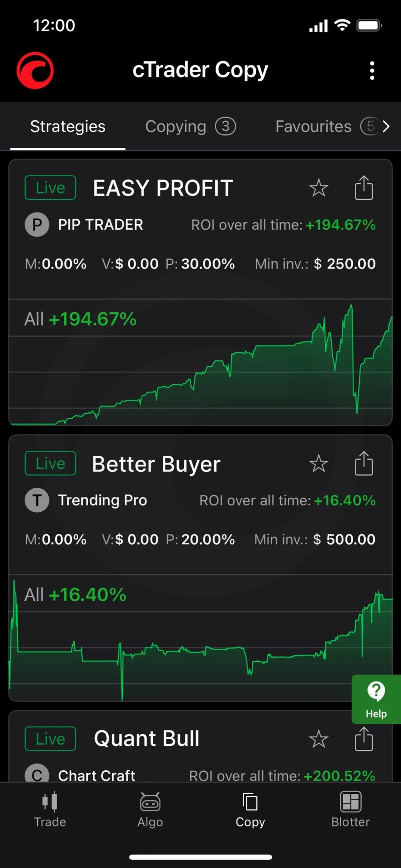Open the Help button

pos(376,699)
